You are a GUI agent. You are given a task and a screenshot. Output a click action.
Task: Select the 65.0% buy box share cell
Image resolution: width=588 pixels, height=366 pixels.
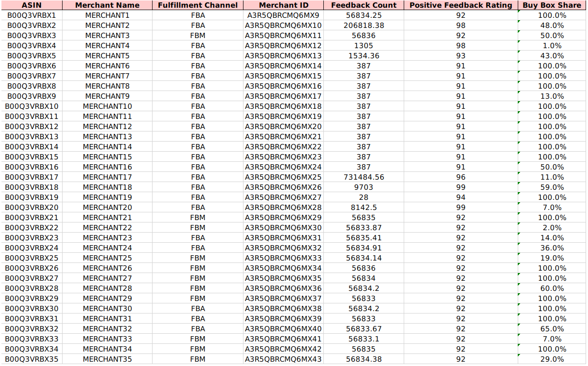(x=552, y=329)
